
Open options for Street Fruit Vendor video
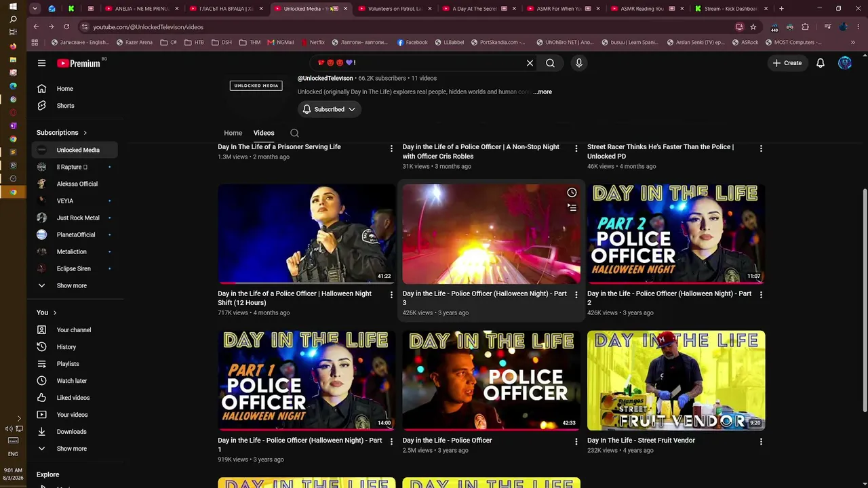coord(761,441)
